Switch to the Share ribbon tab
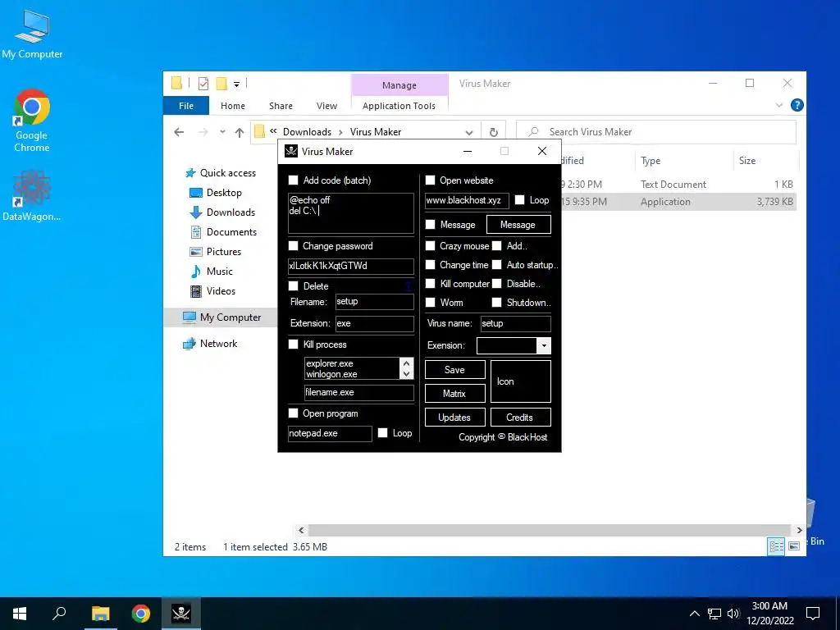840x630 pixels. 281,106
